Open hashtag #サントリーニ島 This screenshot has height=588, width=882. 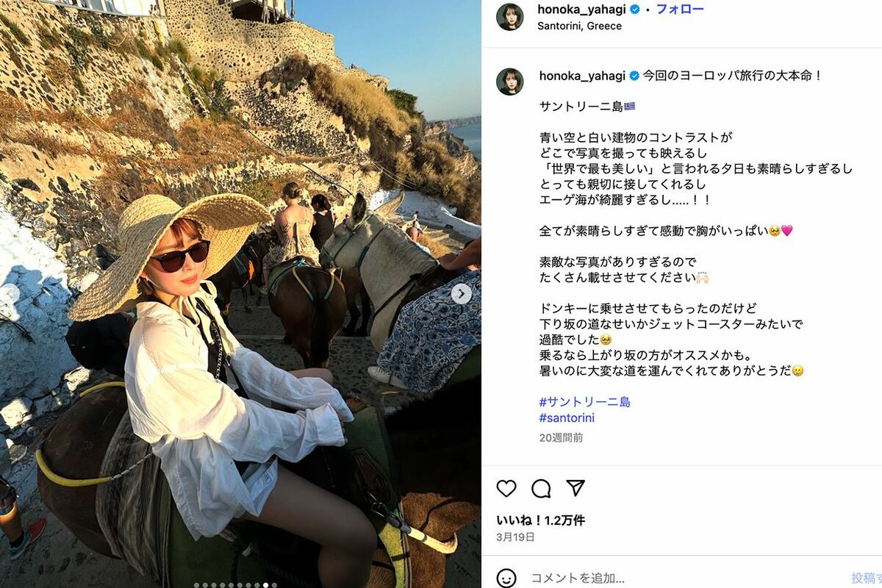(585, 402)
